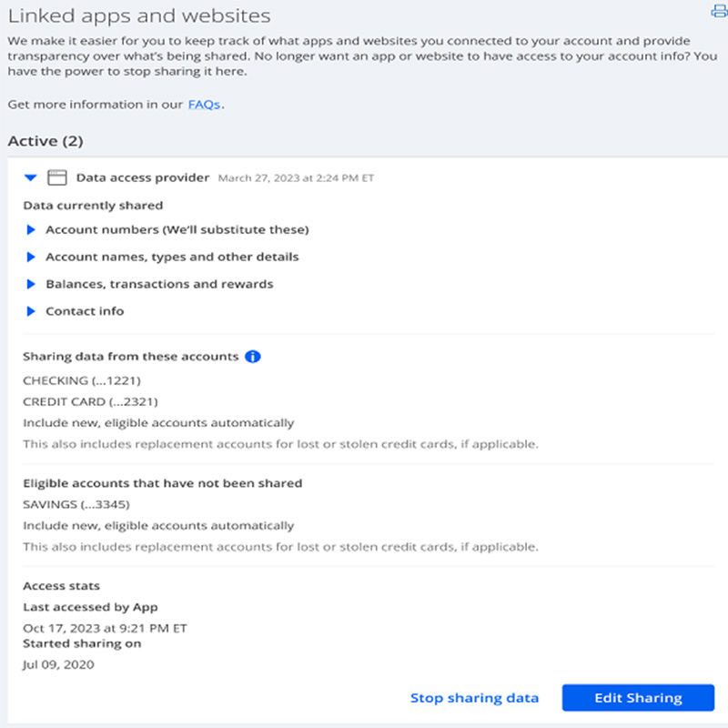Click the Active (2) section heading
This screenshot has width=728, height=728.
(45, 141)
